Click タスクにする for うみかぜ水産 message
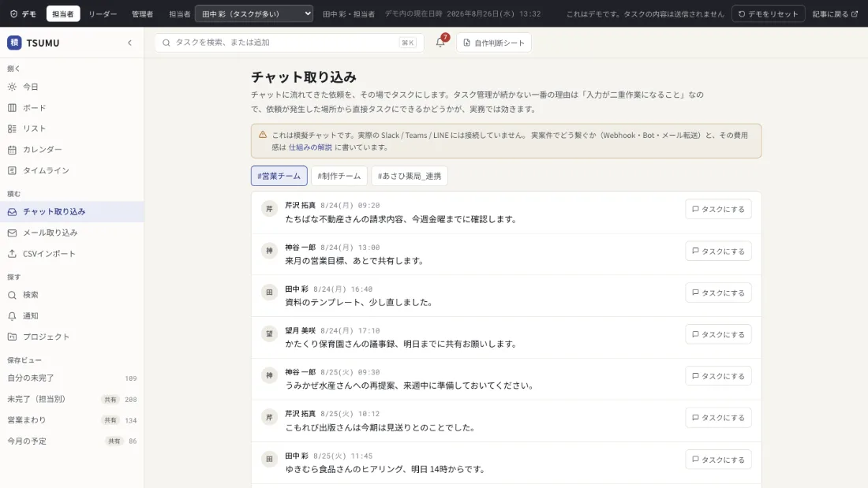 718,376
